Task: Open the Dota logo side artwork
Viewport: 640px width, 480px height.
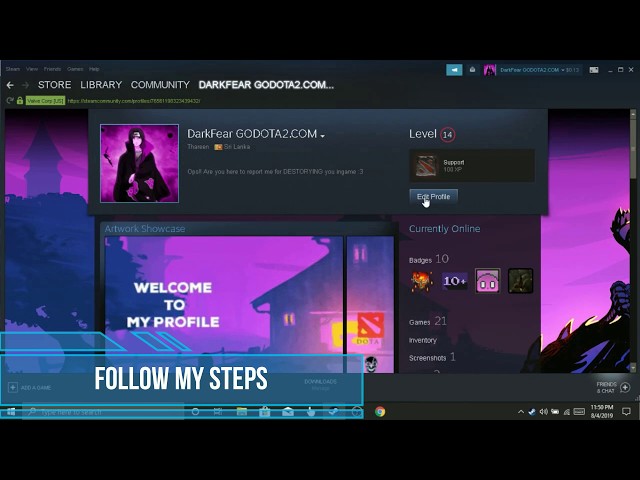Action: coord(370,304)
